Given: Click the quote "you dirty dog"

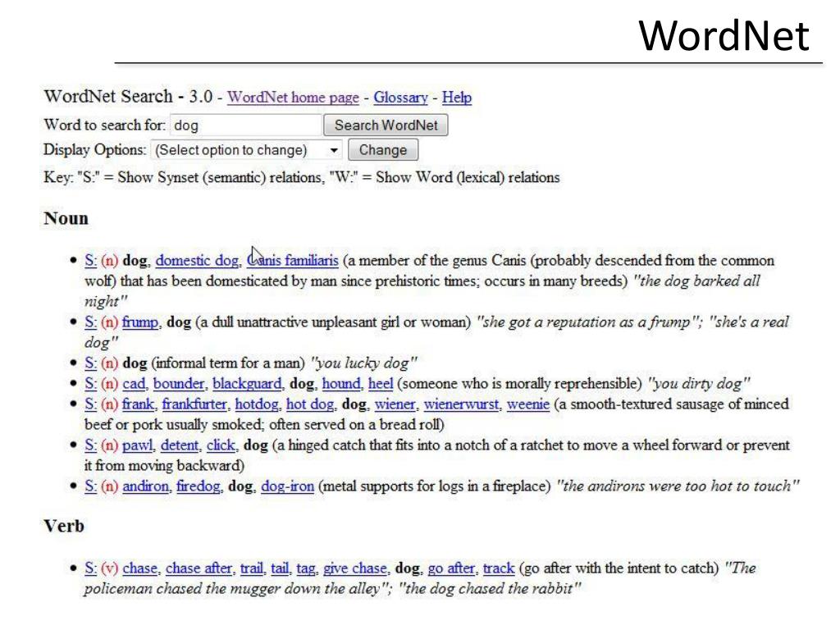Looking at the screenshot, I should (698, 384).
